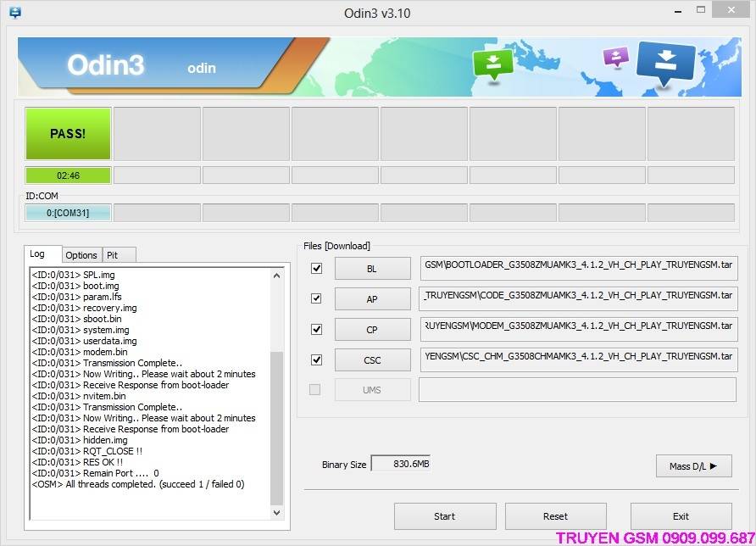Click the 'Binary Size' label
The image size is (756, 546).
[x=344, y=465]
